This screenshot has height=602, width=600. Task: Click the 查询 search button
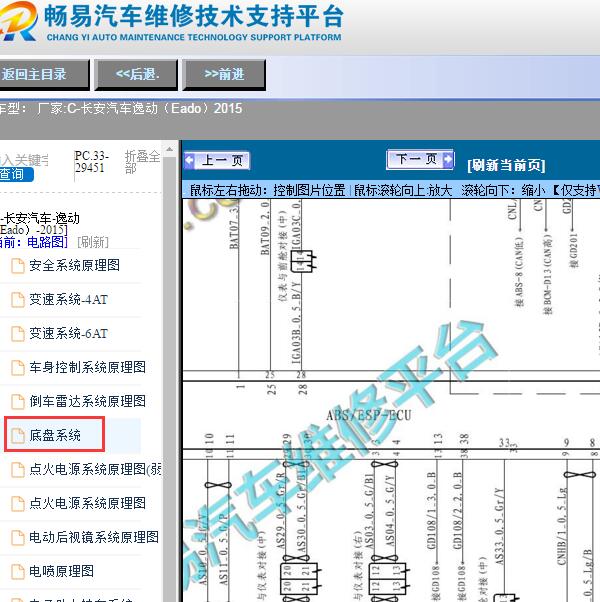tap(16, 174)
